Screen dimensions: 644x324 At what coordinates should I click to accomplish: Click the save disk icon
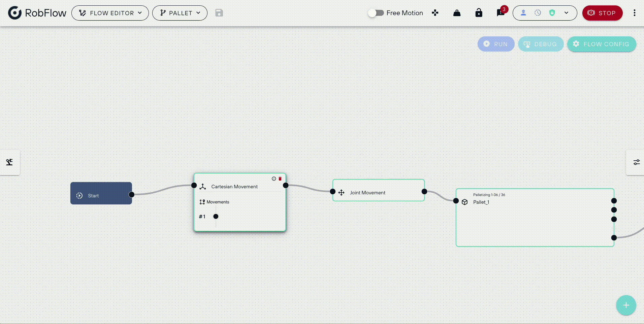pyautogui.click(x=219, y=13)
